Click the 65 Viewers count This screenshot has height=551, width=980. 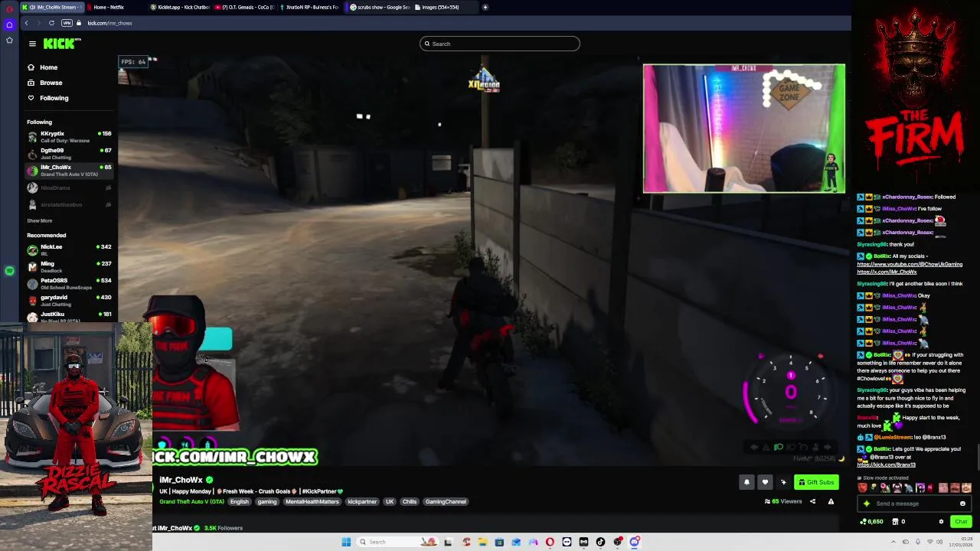point(783,501)
